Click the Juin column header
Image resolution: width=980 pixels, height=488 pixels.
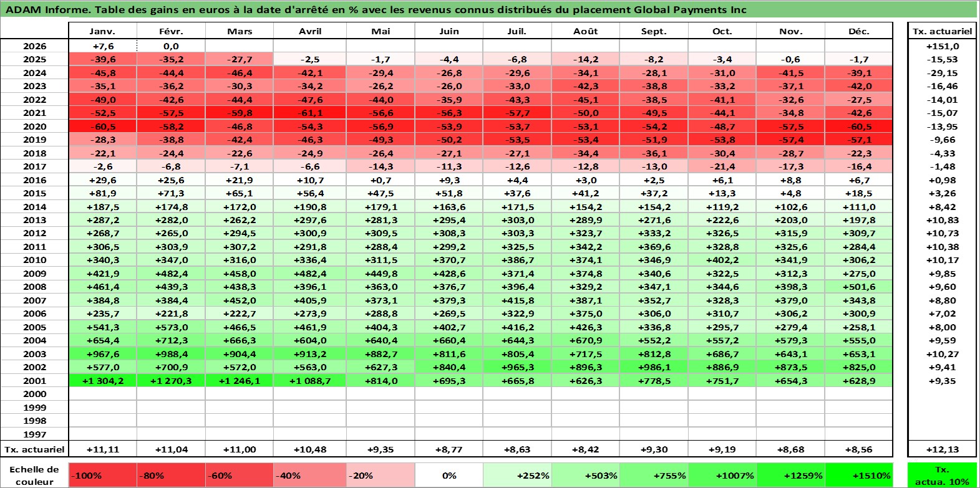tap(449, 31)
